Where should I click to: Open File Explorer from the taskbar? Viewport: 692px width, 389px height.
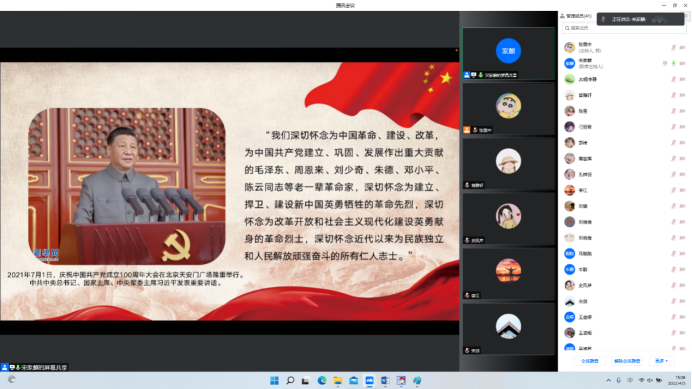click(338, 381)
